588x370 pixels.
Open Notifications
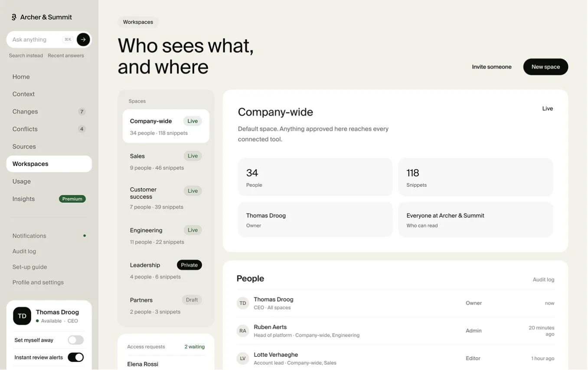click(x=49, y=236)
